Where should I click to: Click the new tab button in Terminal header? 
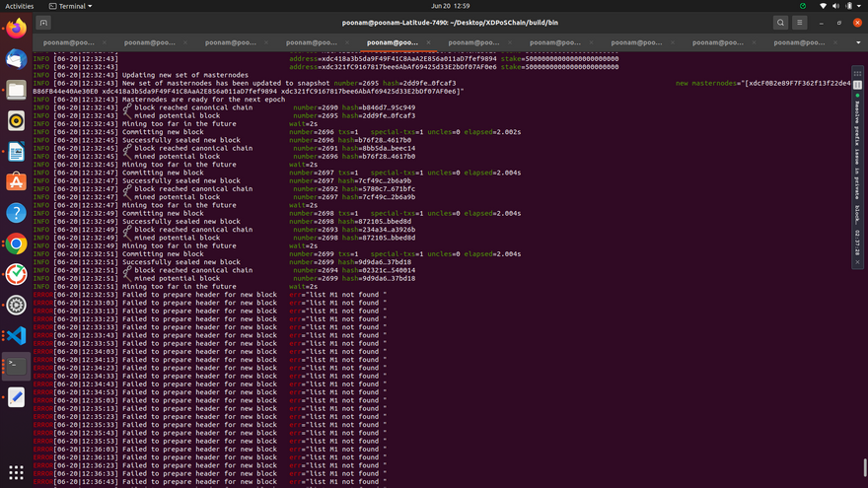click(x=43, y=23)
